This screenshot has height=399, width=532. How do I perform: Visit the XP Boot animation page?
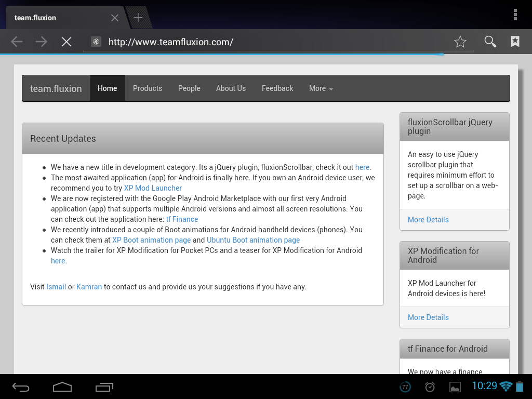pyautogui.click(x=151, y=240)
